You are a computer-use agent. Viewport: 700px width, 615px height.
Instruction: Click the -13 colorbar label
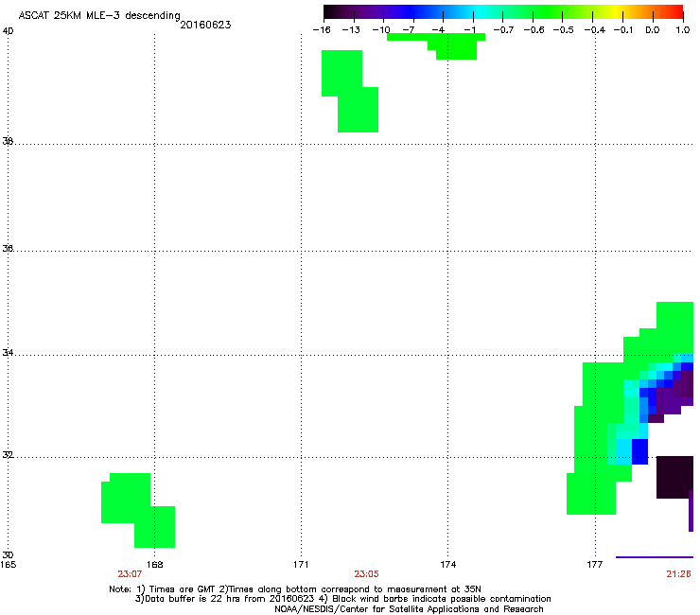click(x=351, y=30)
